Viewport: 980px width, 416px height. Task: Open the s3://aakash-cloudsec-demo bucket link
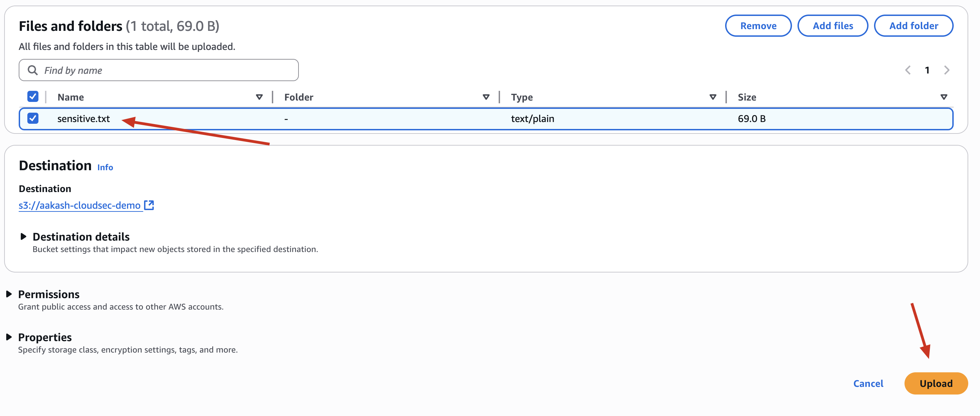click(x=80, y=205)
